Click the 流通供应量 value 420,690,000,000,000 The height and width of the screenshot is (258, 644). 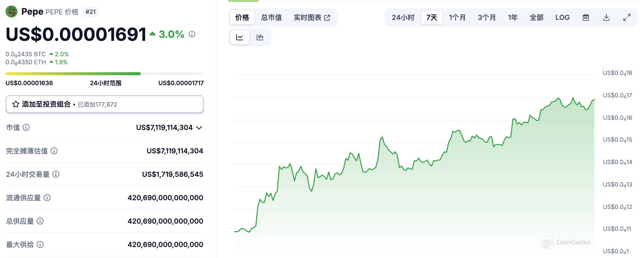(166, 198)
